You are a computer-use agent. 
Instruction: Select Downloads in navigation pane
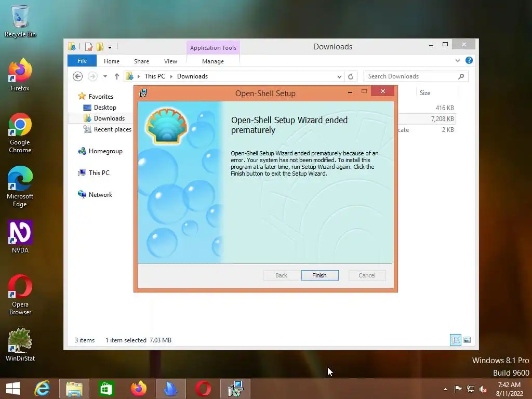tap(109, 118)
